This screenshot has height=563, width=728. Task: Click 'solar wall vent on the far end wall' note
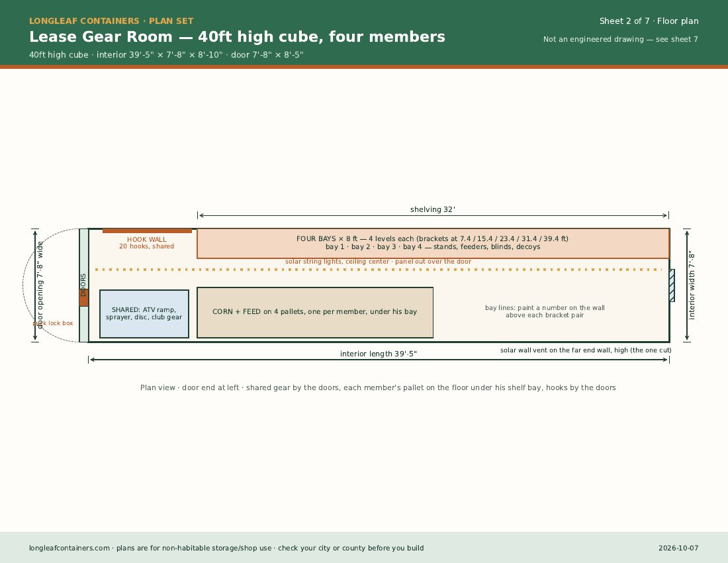pos(586,350)
